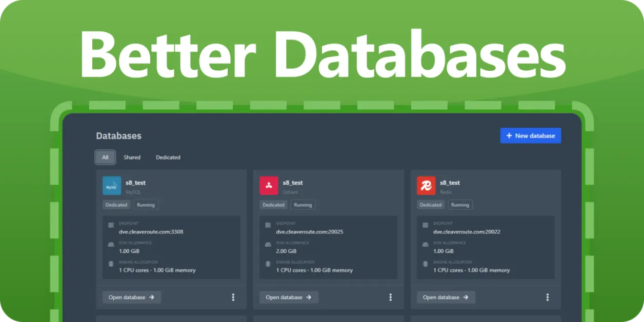Click the engine allocation icon on Redis card

coord(425,264)
